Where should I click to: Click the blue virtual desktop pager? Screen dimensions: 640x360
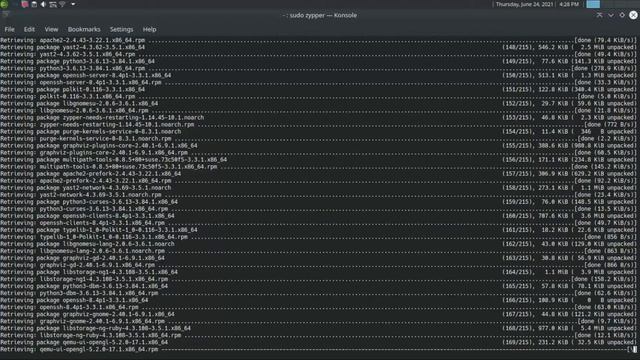pos(593,4)
